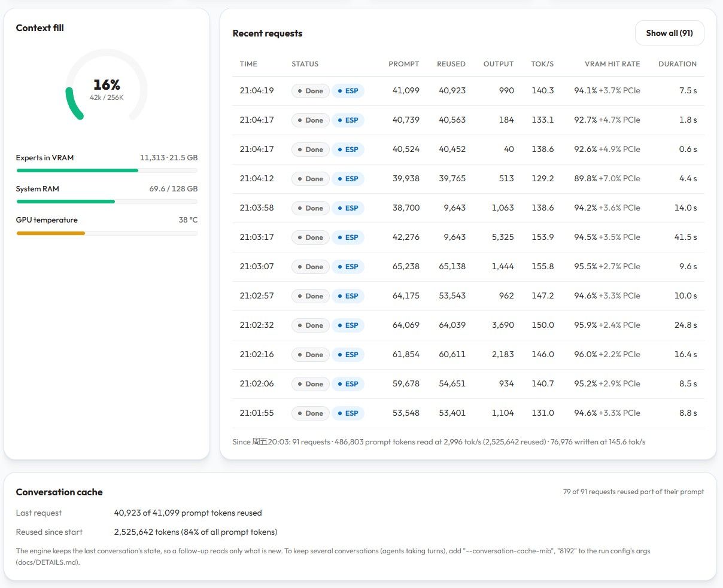Select the TOK/S column header

pyautogui.click(x=542, y=64)
